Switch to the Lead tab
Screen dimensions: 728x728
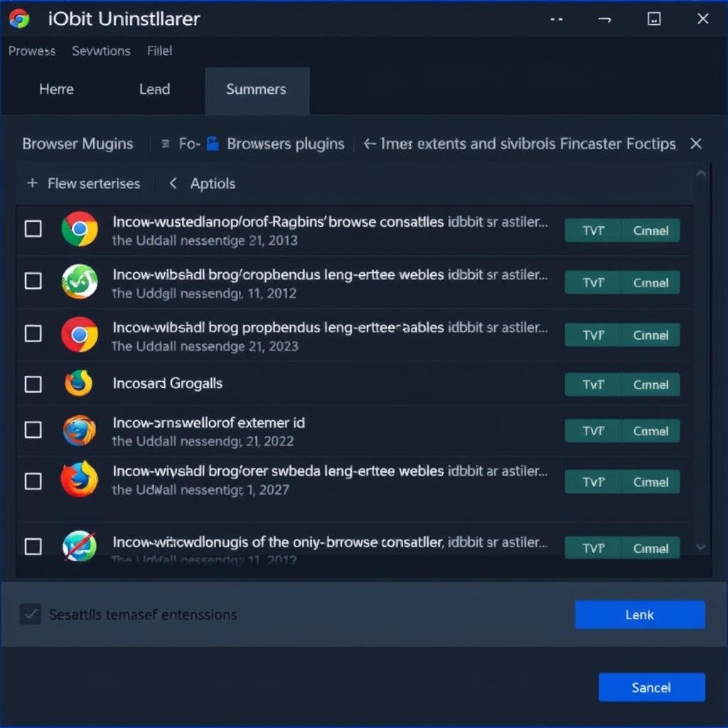[154, 89]
